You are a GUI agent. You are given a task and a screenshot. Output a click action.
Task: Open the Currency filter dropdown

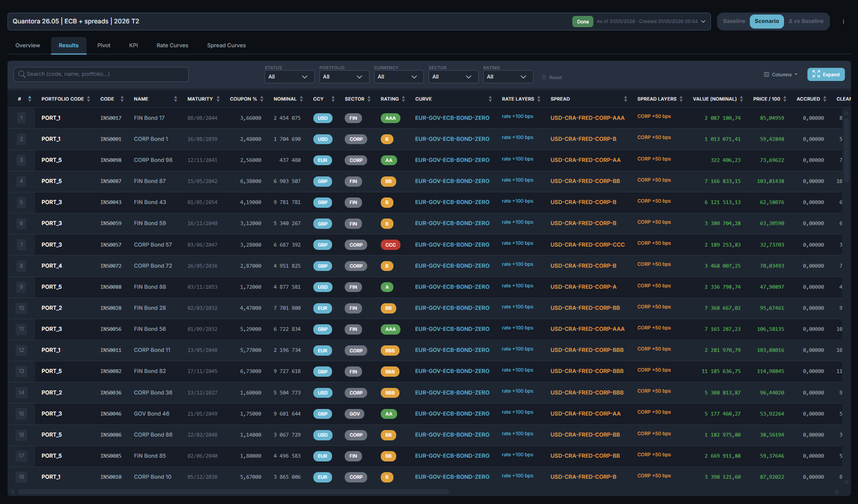pos(399,77)
